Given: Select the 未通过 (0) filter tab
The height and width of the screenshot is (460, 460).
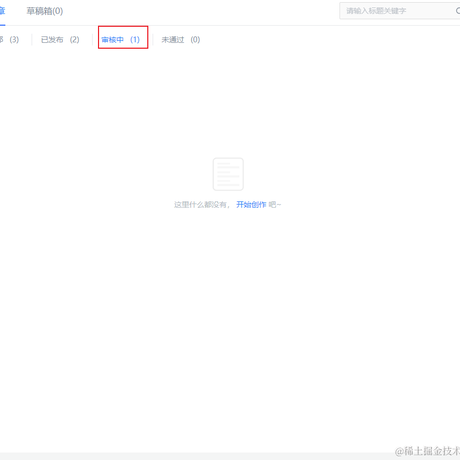Looking at the screenshot, I should (181, 40).
